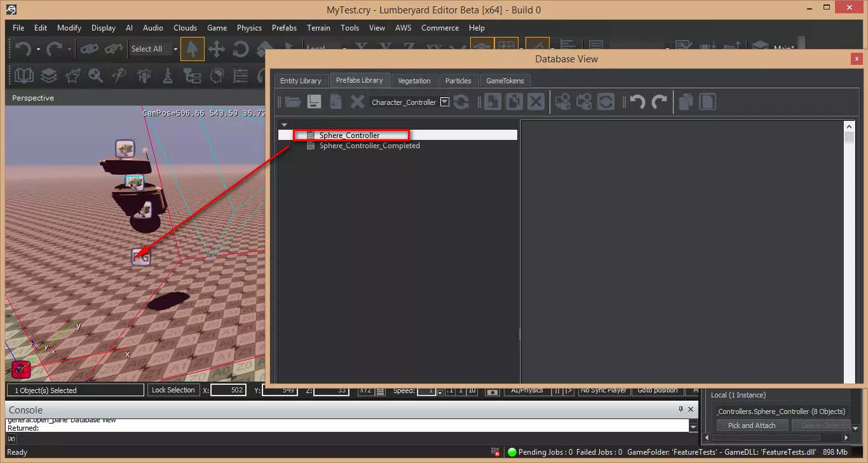868x463 pixels.
Task: Collapse the prefab tree root arrow
Action: pyautogui.click(x=285, y=125)
